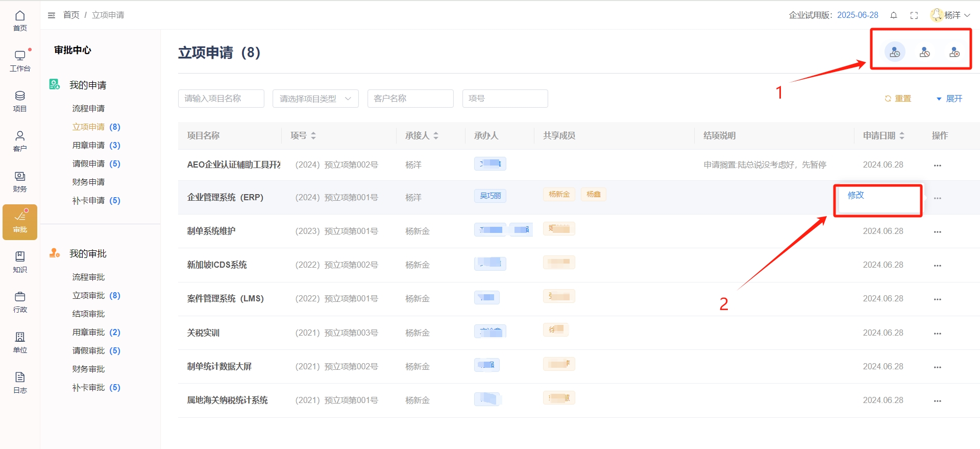980x449 pixels.
Task: Open the 单位 organization sidebar icon
Action: tap(20, 343)
